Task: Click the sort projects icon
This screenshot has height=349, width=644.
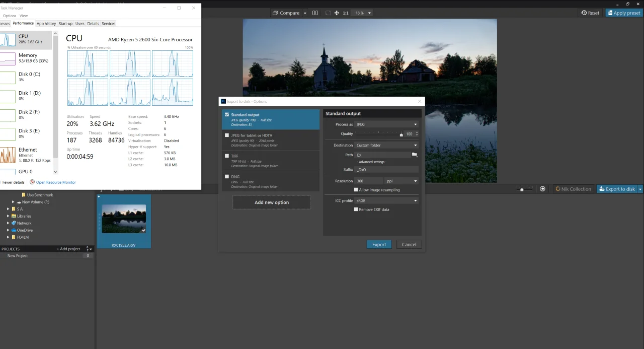Action: point(89,249)
